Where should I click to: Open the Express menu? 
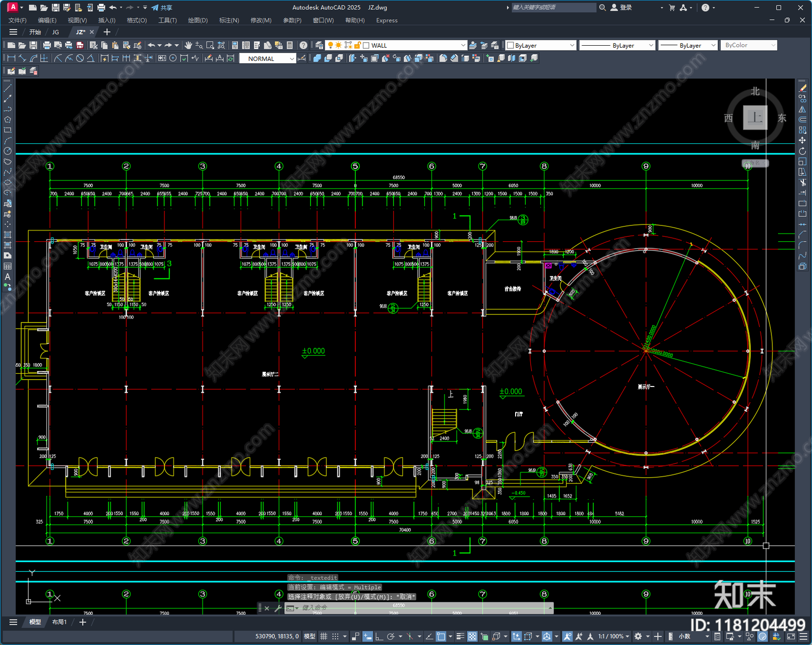click(x=387, y=20)
